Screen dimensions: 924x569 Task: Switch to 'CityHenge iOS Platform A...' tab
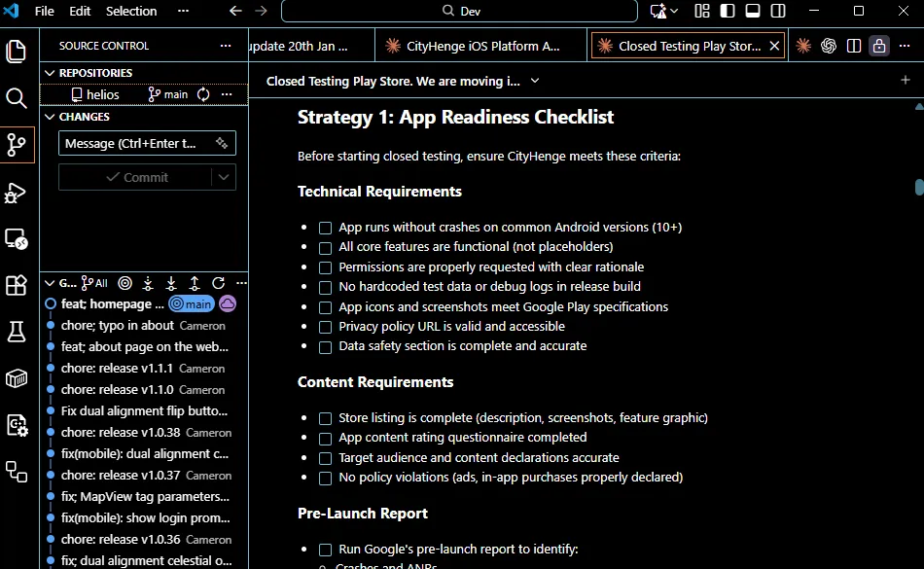480,46
